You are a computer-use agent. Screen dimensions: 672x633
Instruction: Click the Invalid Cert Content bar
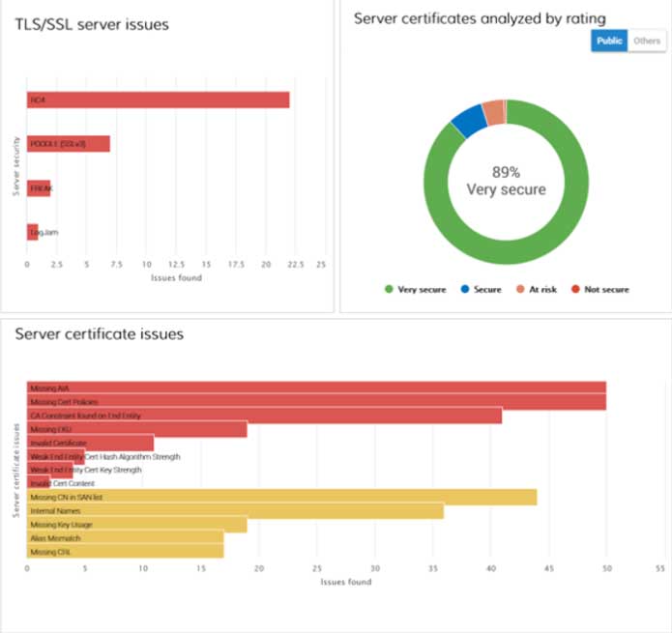point(39,483)
